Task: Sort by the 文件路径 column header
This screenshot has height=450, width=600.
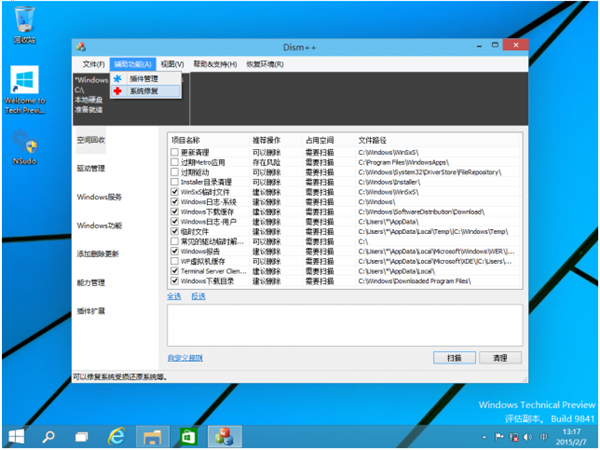Action: click(437, 140)
